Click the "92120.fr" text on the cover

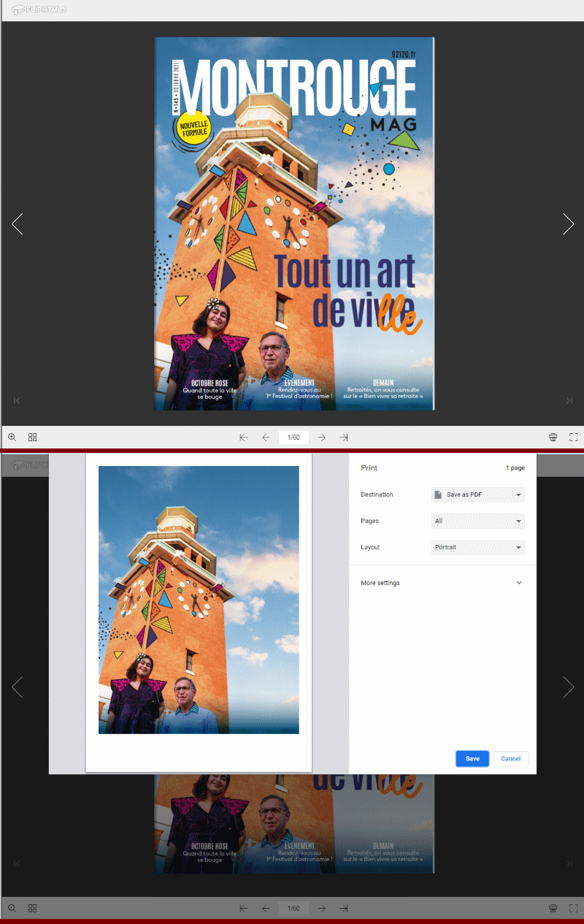click(403, 53)
